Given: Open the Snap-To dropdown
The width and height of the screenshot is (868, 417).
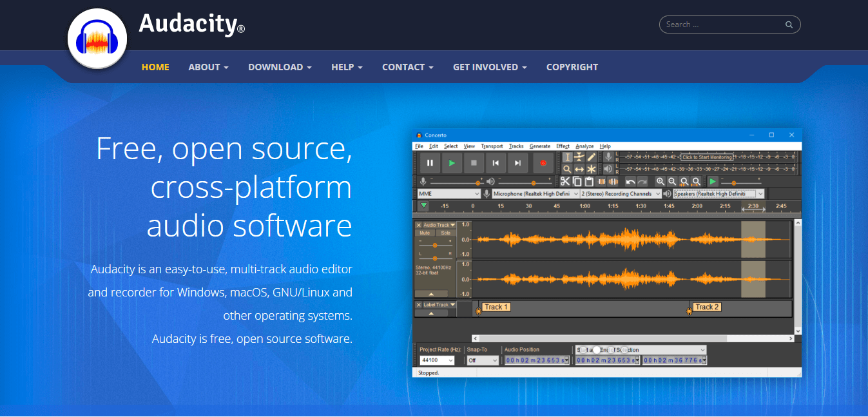Looking at the screenshot, I should [482, 360].
